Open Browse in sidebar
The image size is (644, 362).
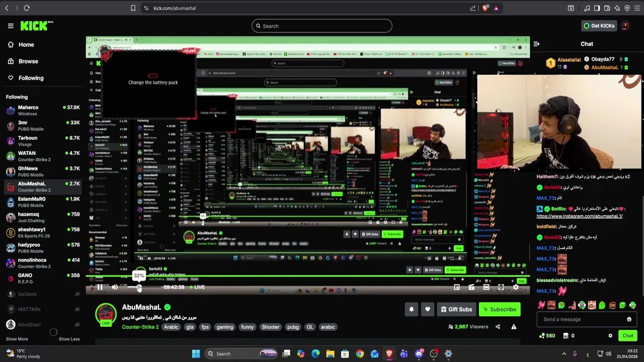(23, 61)
